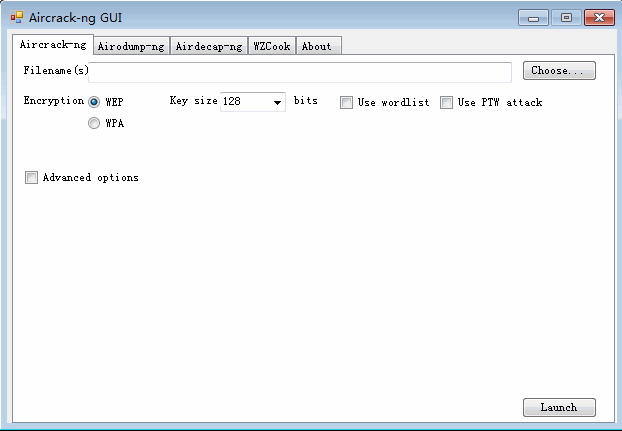Click into the Filename(s) input field
622x431 pixels.
point(300,72)
